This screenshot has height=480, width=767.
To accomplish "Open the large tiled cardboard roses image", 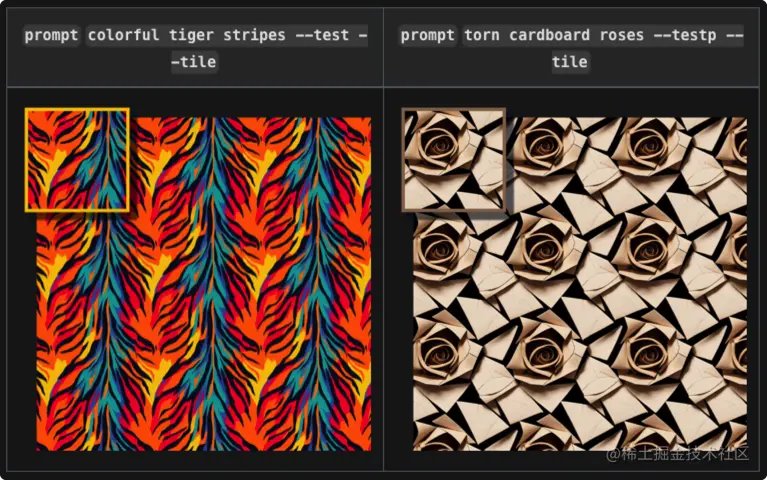I will click(580, 284).
